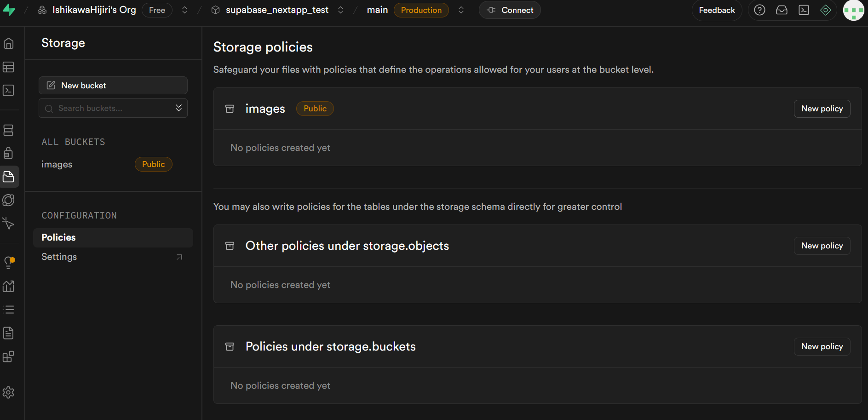Expand the project switcher chevron

[x=340, y=10]
